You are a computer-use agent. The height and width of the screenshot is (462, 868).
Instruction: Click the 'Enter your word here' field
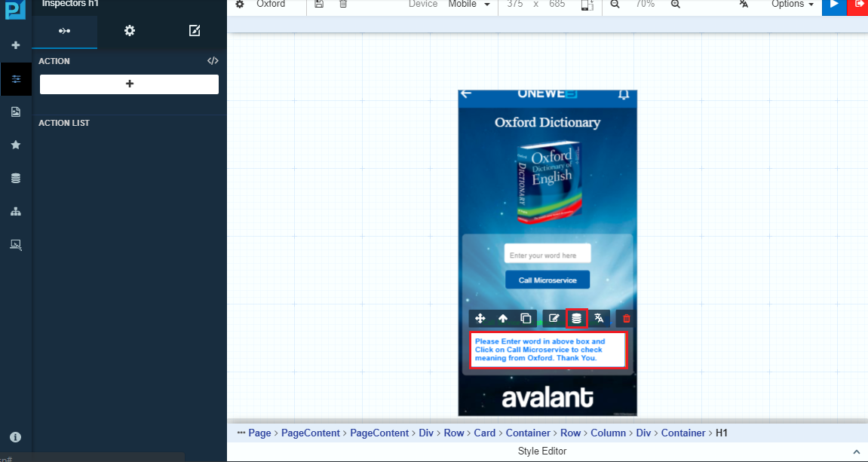pos(547,255)
